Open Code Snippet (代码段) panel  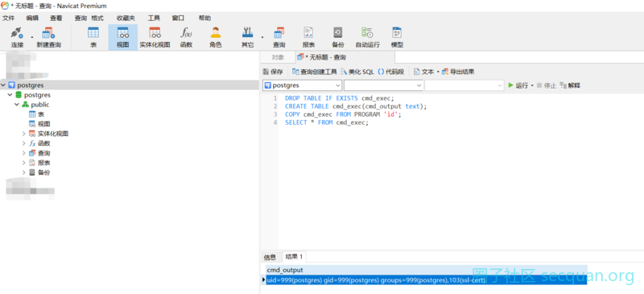point(390,72)
